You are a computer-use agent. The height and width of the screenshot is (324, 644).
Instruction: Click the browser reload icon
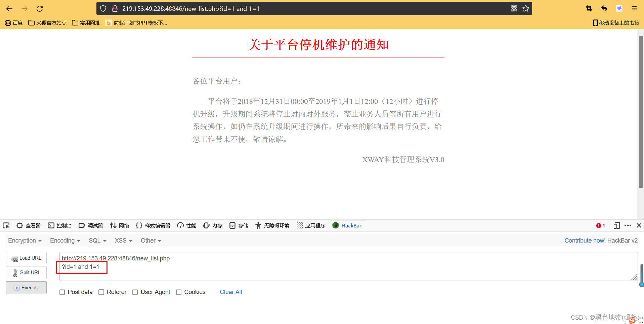coord(40,9)
